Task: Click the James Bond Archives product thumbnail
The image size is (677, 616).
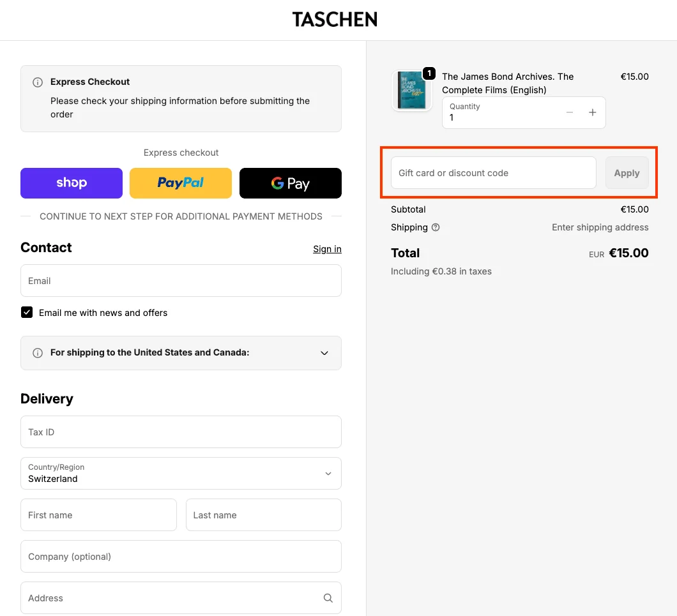Action: pos(411,91)
